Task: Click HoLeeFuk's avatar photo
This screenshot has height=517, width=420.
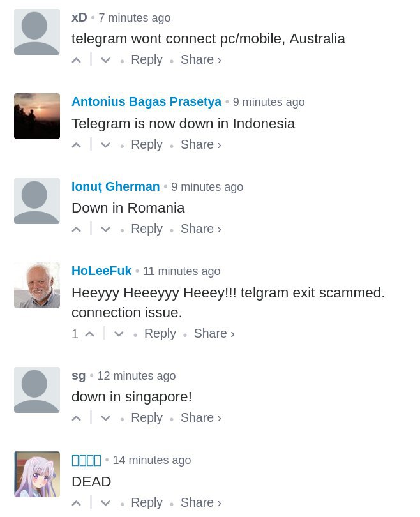Action: 37,285
